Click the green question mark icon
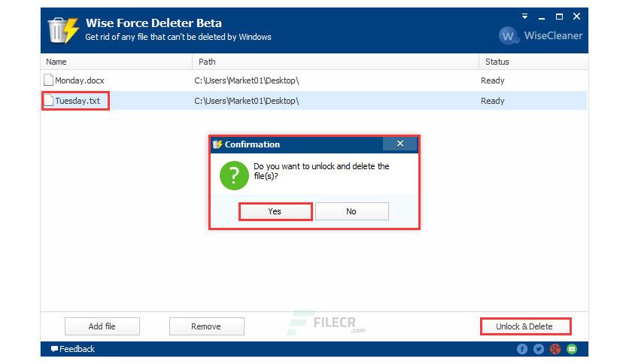Screen dimensions: 629x364 [x=234, y=175]
